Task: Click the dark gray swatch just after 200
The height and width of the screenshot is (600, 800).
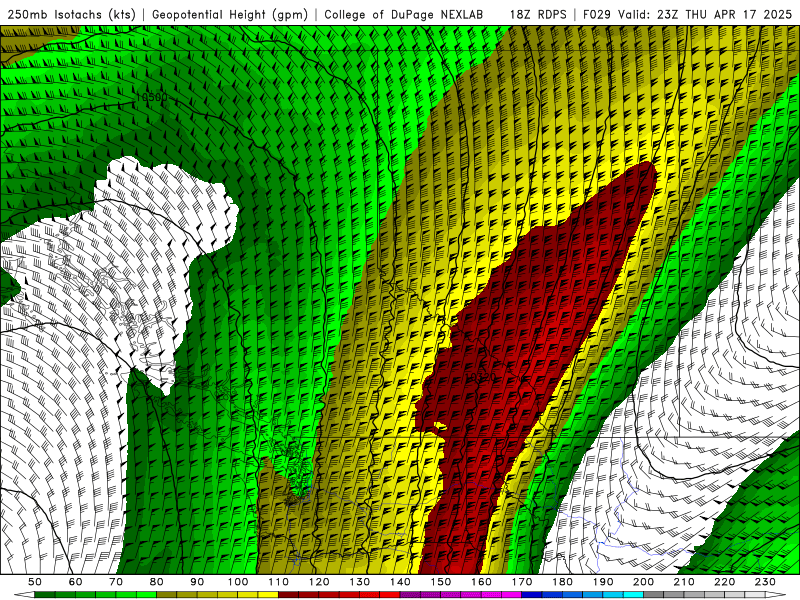Action: click(x=654, y=594)
